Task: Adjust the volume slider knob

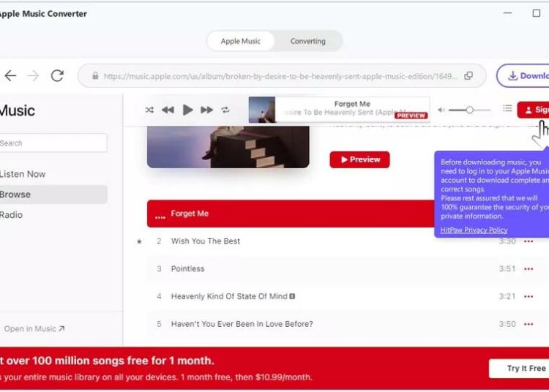Action: pos(469,110)
